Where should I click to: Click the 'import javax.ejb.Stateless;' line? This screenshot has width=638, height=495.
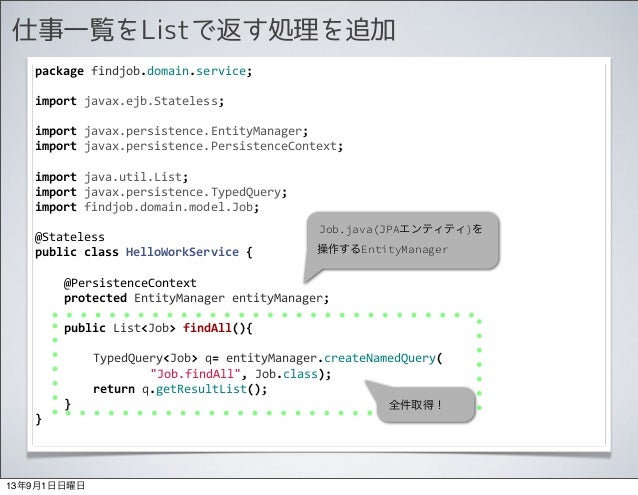129,101
